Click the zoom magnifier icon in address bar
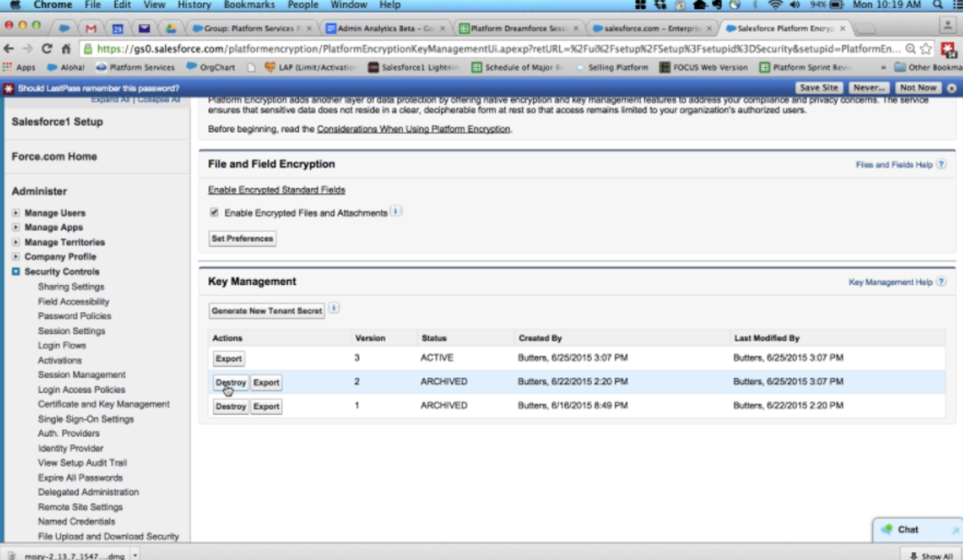Screen dimensions: 963x560 click(911, 49)
